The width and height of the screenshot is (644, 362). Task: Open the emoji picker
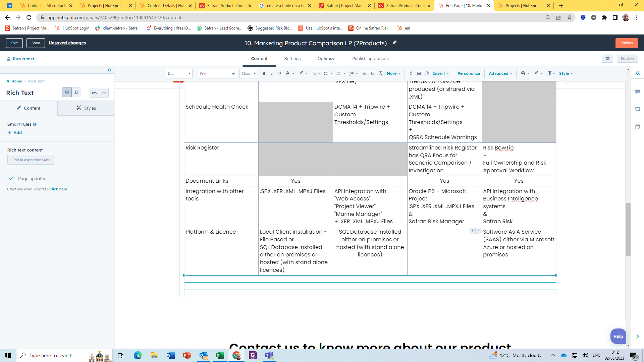(427, 73)
